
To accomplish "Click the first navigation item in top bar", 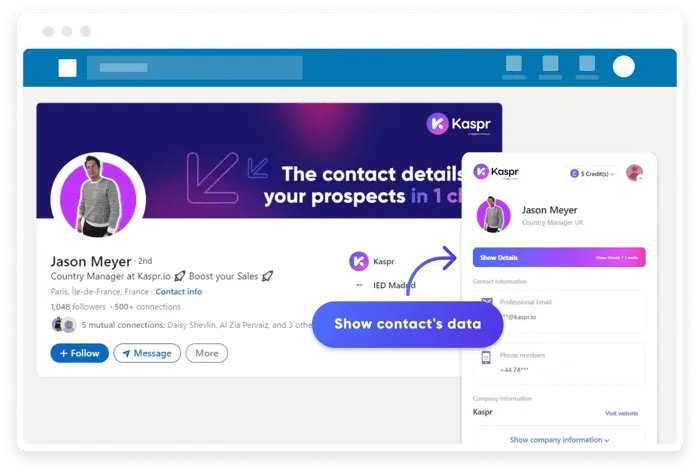I will (514, 67).
